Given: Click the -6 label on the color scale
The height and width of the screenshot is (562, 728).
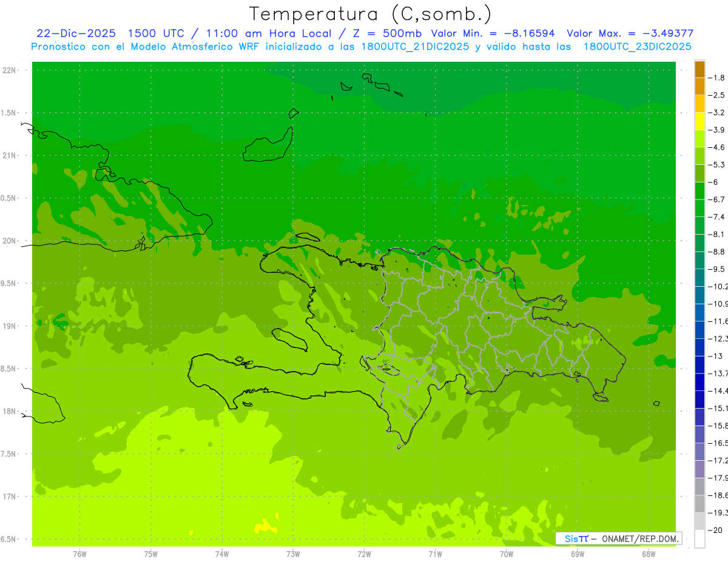Looking at the screenshot, I should [x=715, y=182].
